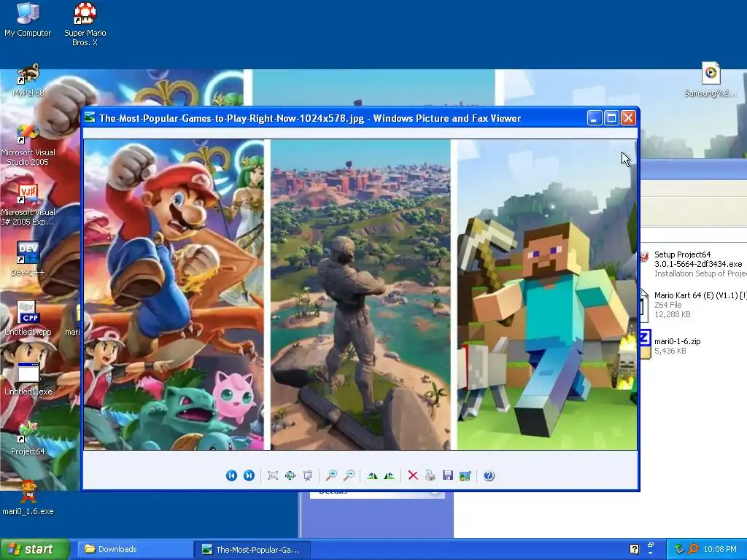Click the Actual Size icon

click(290, 475)
